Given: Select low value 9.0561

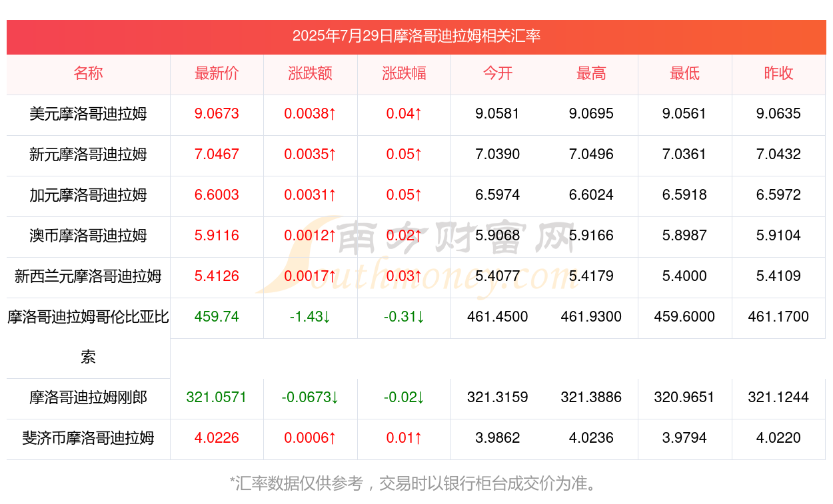Looking at the screenshot, I should pos(685,114).
